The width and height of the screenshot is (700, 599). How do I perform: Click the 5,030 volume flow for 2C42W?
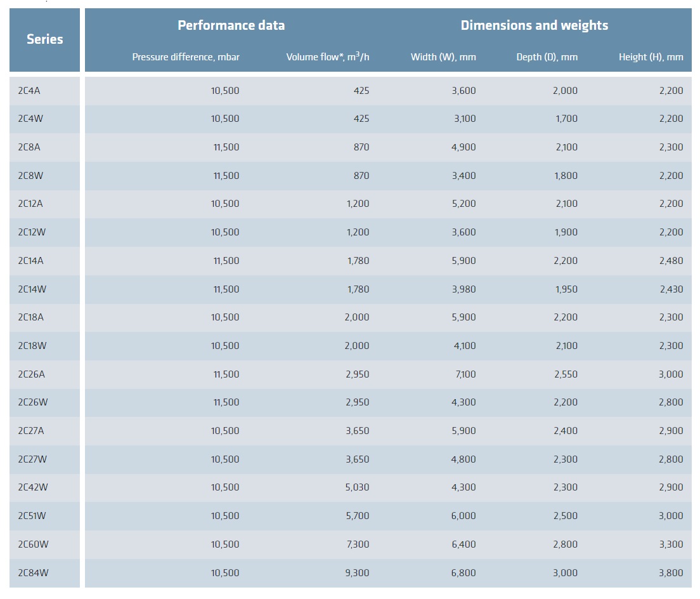357,487
